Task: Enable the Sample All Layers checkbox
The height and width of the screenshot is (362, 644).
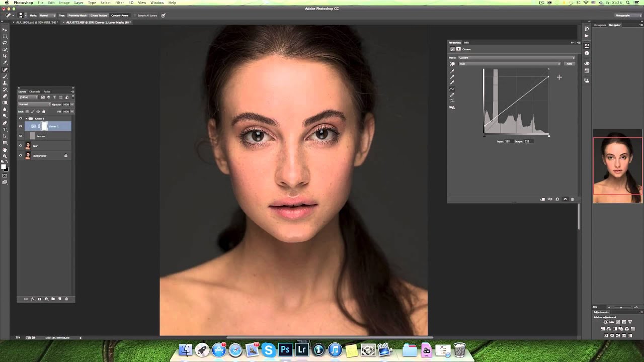Action: (135, 16)
